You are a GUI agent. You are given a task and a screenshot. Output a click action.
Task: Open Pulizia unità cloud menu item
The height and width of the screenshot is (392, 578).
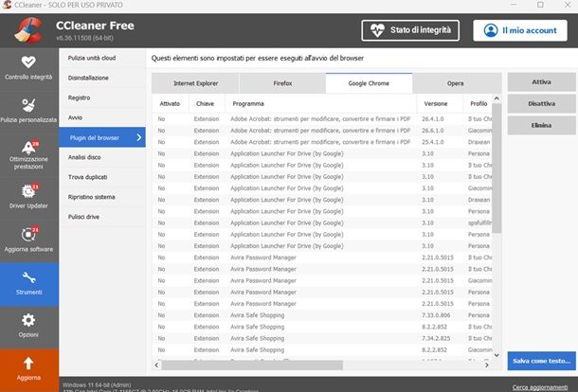pyautogui.click(x=102, y=58)
